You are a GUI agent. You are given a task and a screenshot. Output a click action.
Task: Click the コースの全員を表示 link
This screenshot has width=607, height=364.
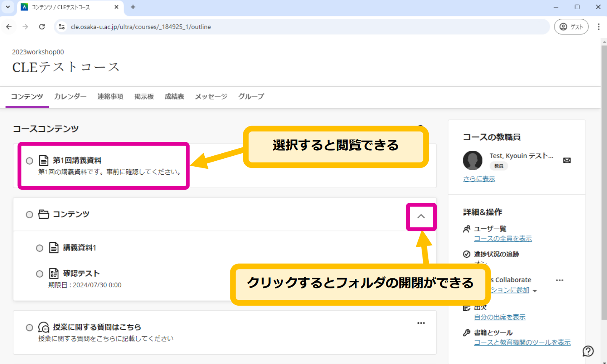click(x=503, y=238)
